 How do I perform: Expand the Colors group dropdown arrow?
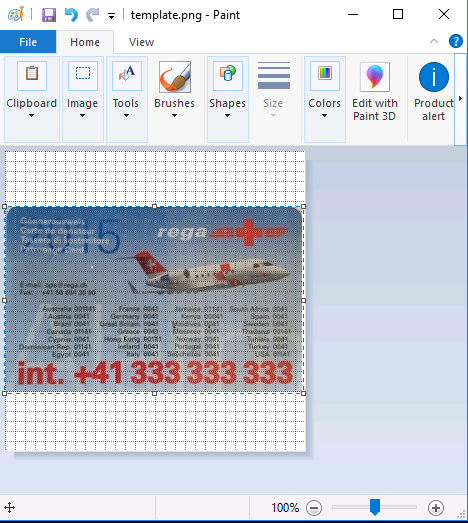(324, 115)
